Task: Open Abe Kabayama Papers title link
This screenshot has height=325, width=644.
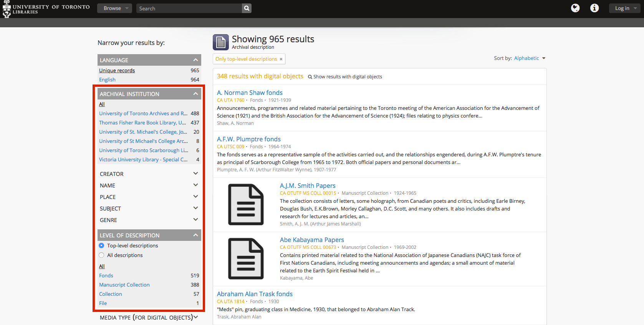Action: coord(312,240)
